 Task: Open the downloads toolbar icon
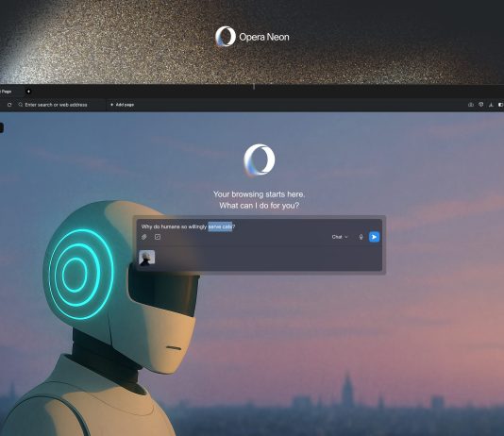[491, 105]
